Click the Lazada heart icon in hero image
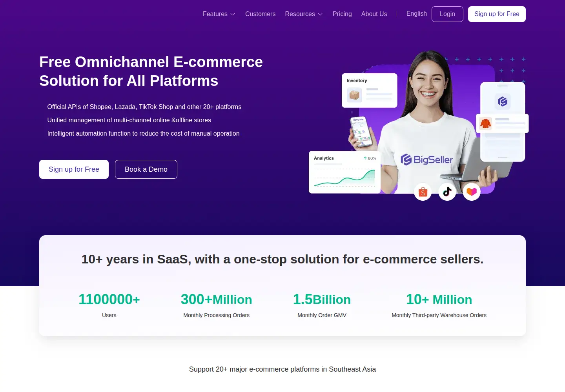 472,192
